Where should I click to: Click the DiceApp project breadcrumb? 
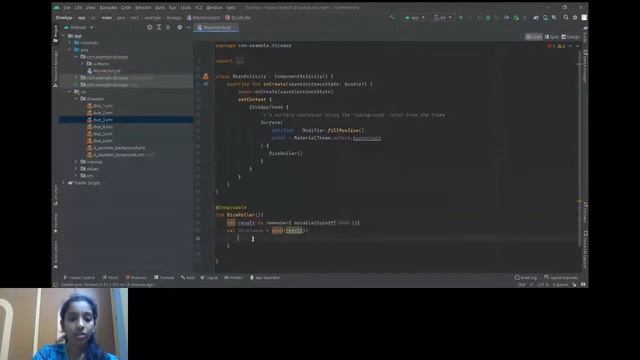click(x=64, y=18)
